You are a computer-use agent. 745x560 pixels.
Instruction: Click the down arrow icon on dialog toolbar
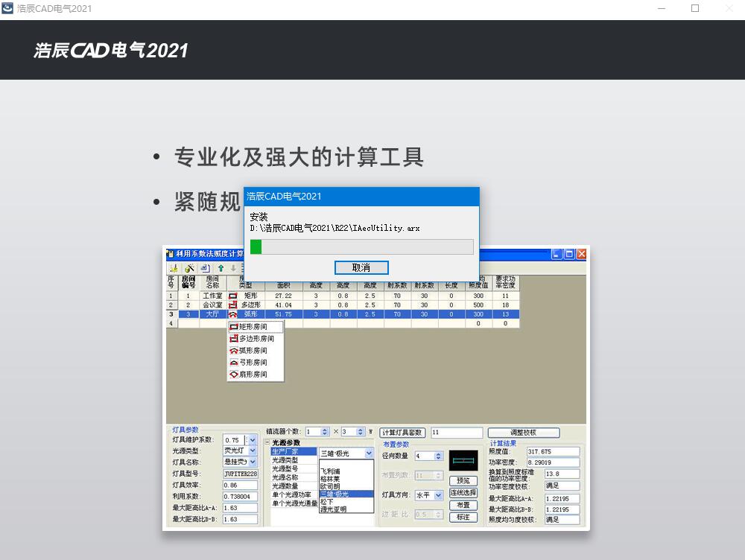pos(232,268)
